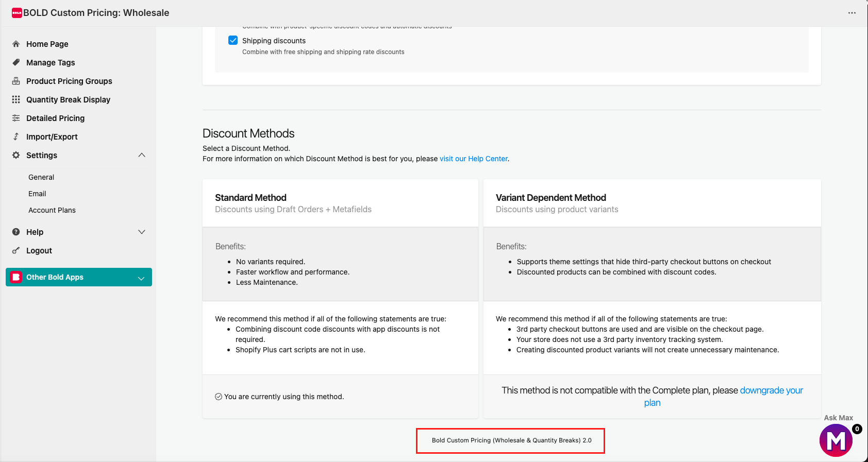868x462 pixels.
Task: Open Quantity Break Display
Action: [x=68, y=99]
